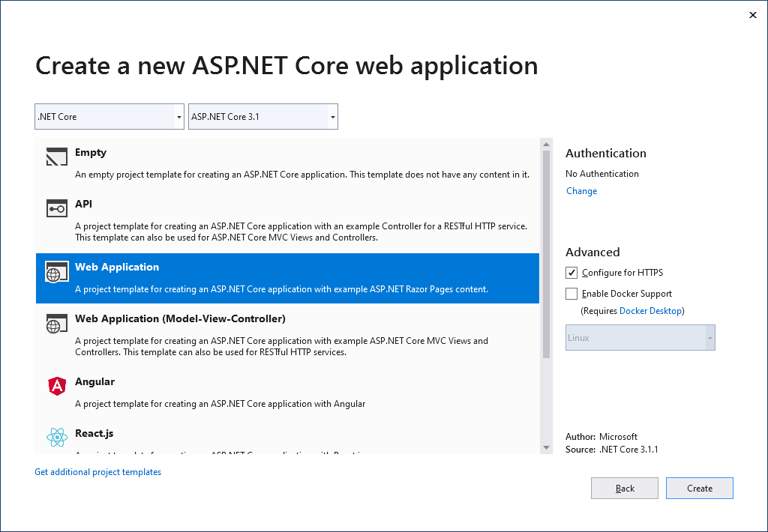Close the dialog with the X button

753,15
